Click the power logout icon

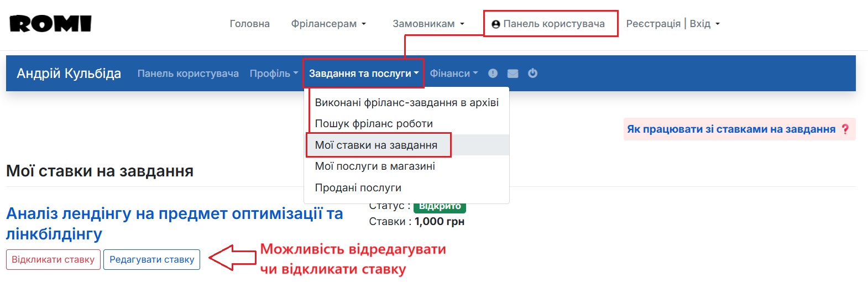(532, 73)
